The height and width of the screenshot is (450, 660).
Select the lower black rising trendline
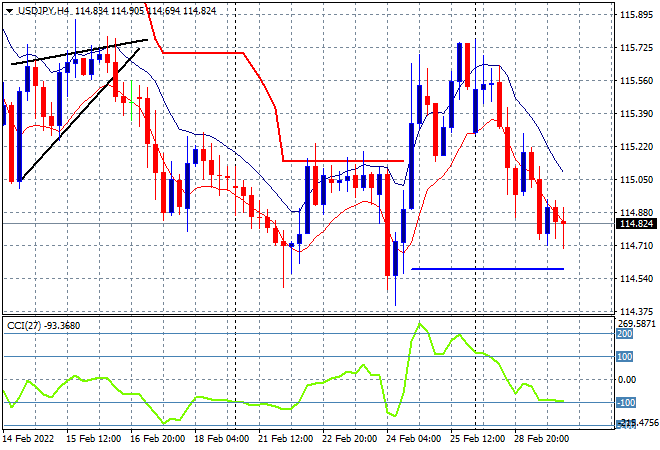click(x=80, y=114)
